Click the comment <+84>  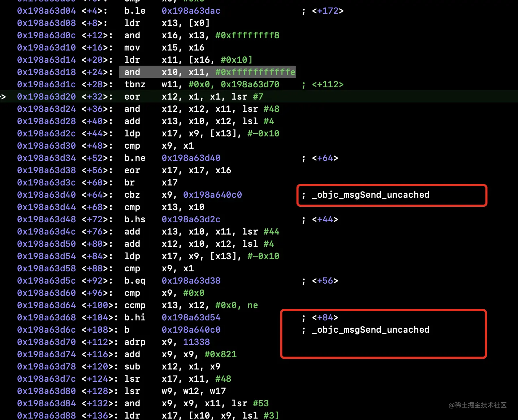(x=325, y=318)
